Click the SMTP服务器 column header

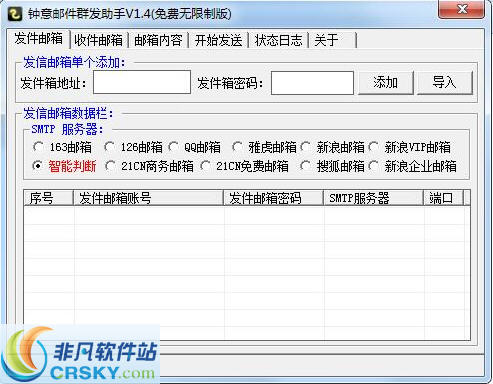(x=373, y=198)
